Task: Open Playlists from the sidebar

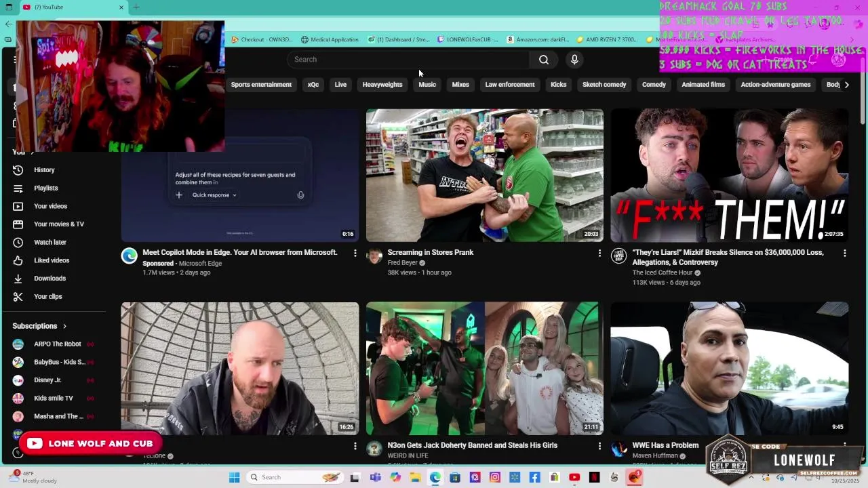Action: [45, 188]
